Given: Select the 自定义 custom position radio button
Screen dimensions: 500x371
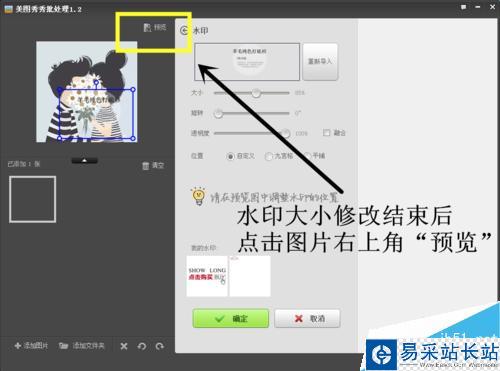Looking at the screenshot, I should [230, 156].
